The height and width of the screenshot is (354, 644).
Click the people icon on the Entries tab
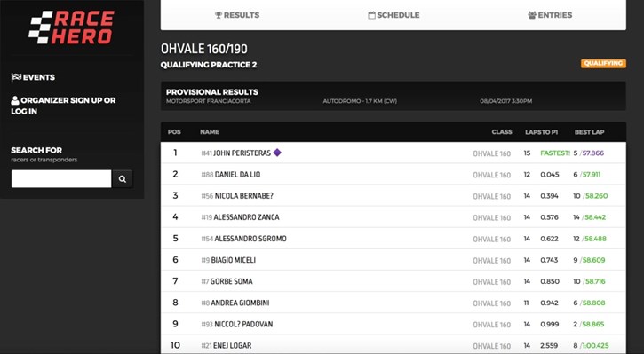pos(532,15)
